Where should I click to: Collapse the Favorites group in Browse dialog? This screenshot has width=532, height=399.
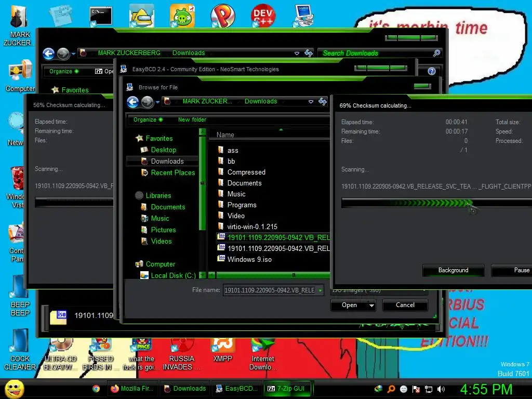pos(159,138)
